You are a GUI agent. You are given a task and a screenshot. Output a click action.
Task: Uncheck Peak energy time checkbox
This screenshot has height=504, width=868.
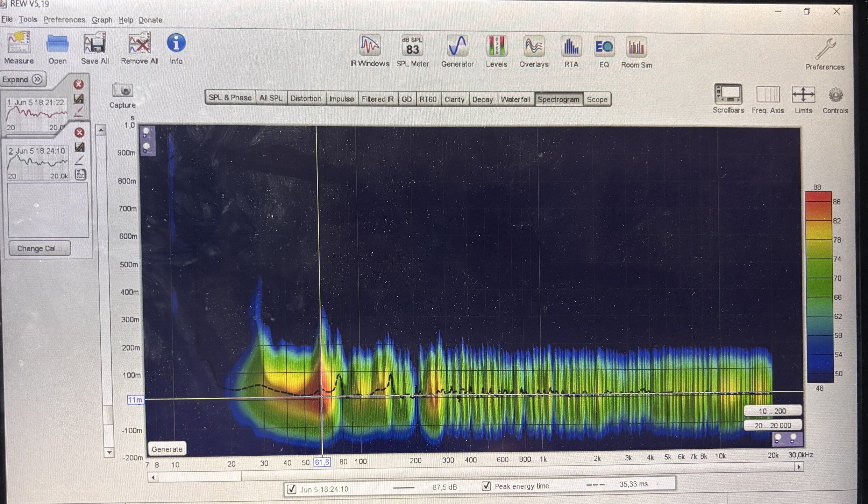point(486,486)
